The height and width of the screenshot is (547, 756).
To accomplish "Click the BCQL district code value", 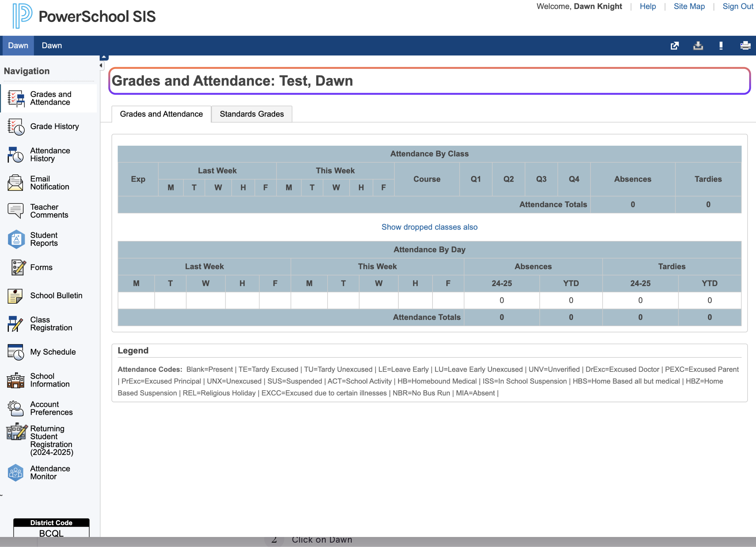I will click(51, 533).
